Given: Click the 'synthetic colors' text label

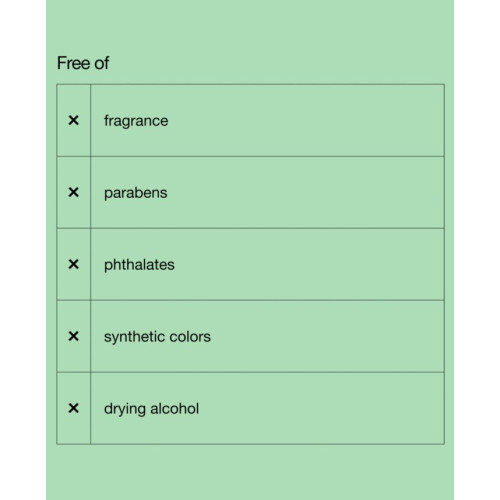Looking at the screenshot, I should [157, 337].
